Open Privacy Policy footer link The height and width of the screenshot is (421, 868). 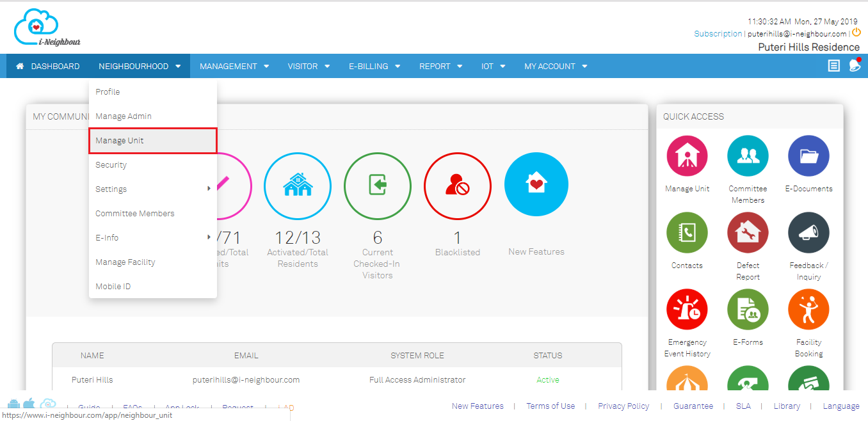coord(623,406)
